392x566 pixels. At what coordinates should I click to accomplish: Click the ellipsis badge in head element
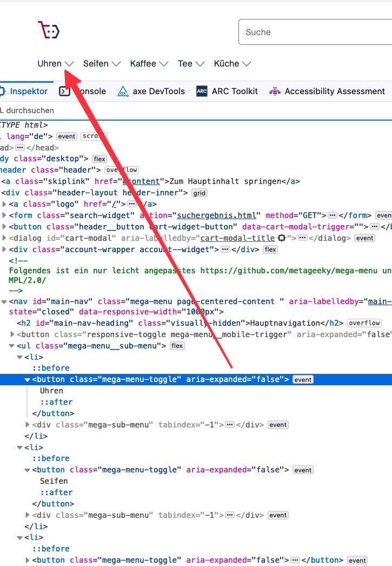[x=20, y=148]
